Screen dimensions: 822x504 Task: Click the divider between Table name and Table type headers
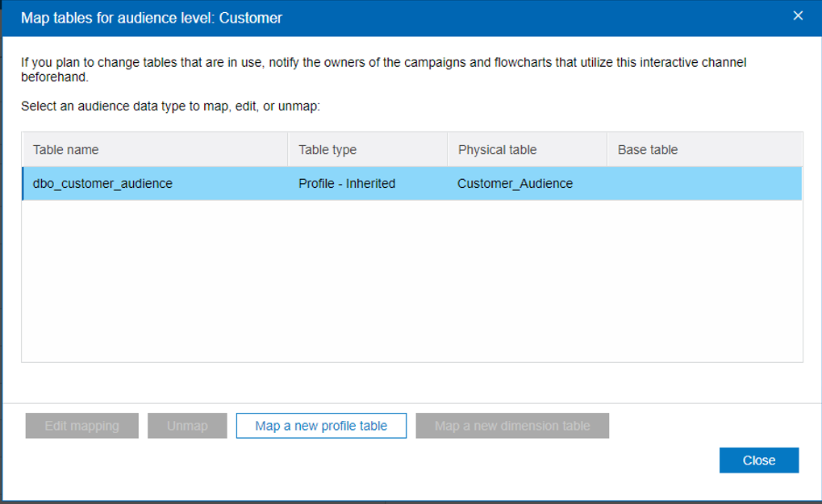pos(288,149)
